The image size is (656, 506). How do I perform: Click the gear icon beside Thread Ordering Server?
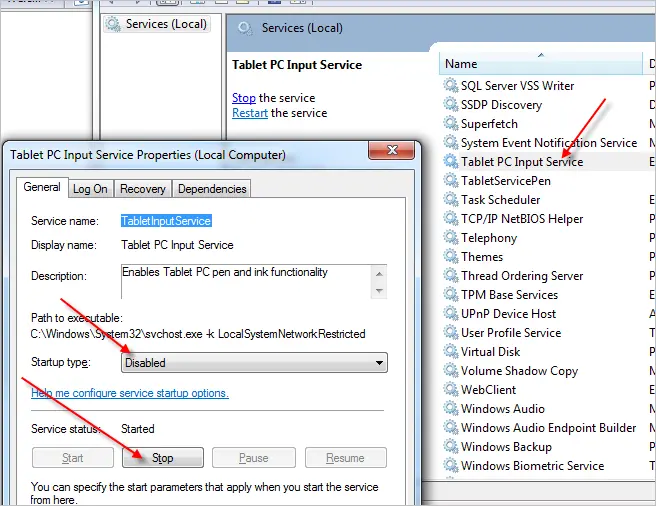pos(451,275)
